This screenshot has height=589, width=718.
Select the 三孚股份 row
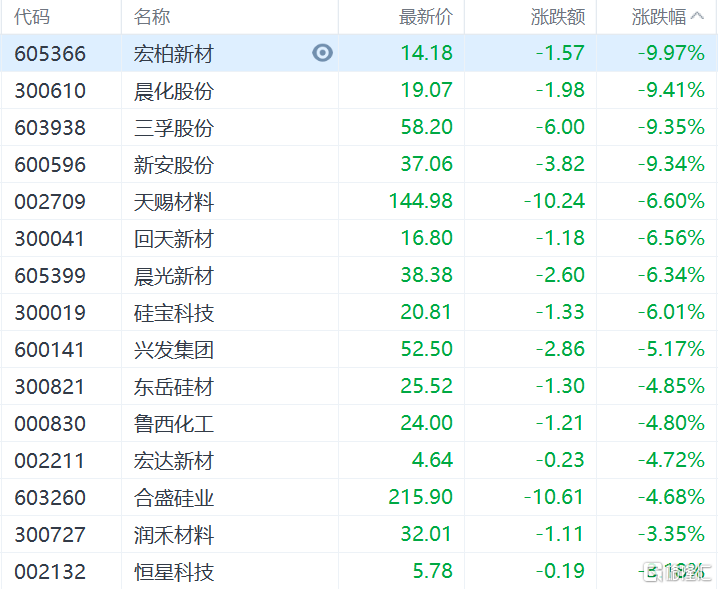pyautogui.click(x=174, y=128)
